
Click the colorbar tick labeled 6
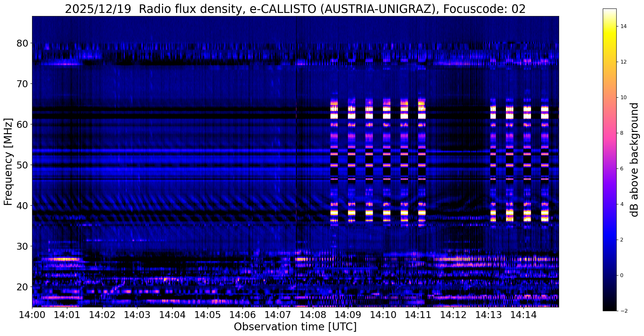(621, 169)
